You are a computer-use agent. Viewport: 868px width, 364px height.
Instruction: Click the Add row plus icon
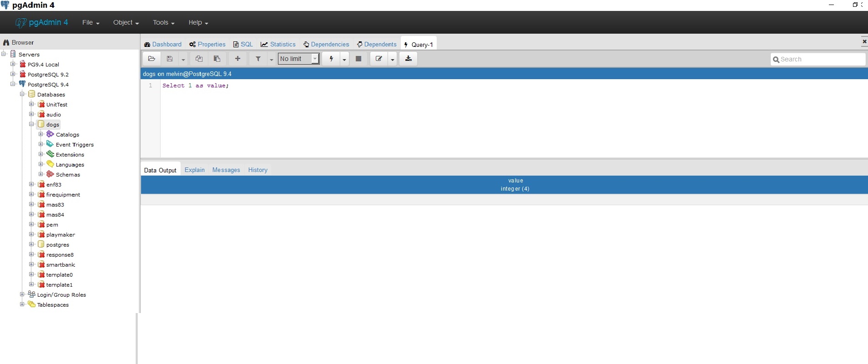tap(237, 59)
